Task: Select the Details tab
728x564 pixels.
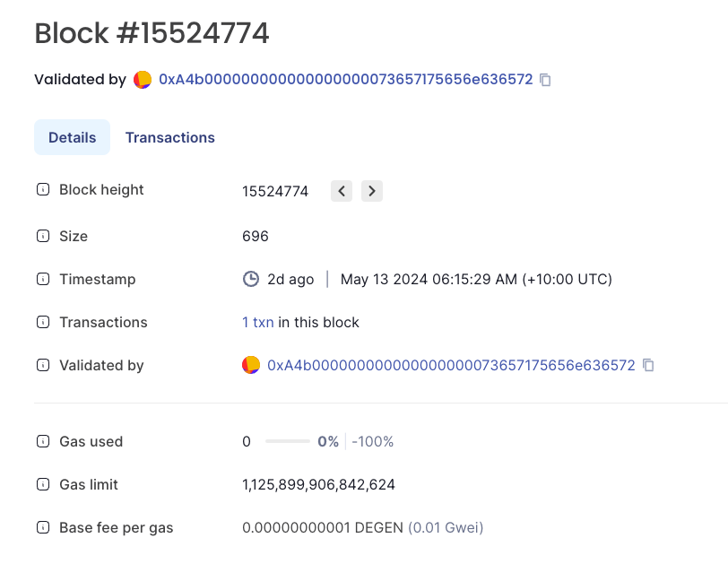Action: [73, 137]
